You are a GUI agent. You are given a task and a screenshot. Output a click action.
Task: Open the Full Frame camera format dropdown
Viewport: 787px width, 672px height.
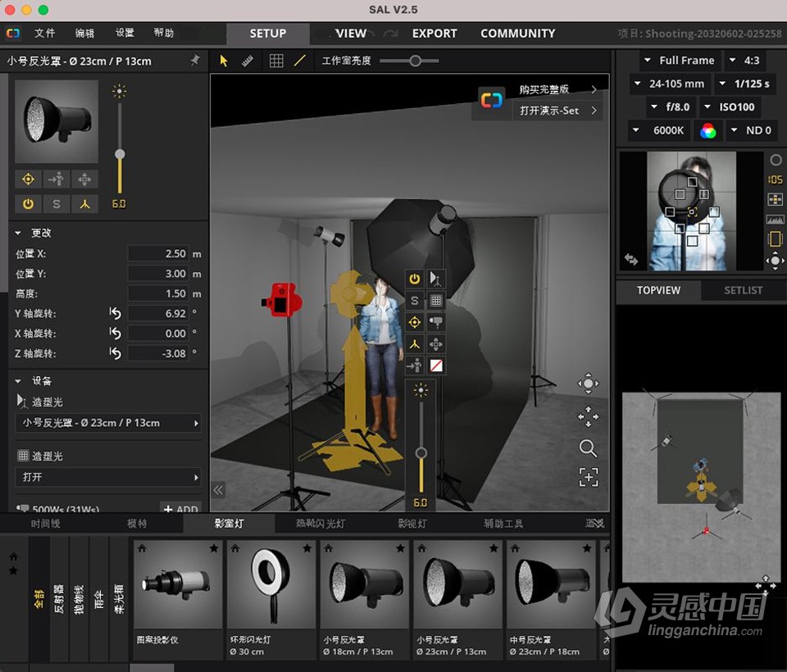[680, 60]
